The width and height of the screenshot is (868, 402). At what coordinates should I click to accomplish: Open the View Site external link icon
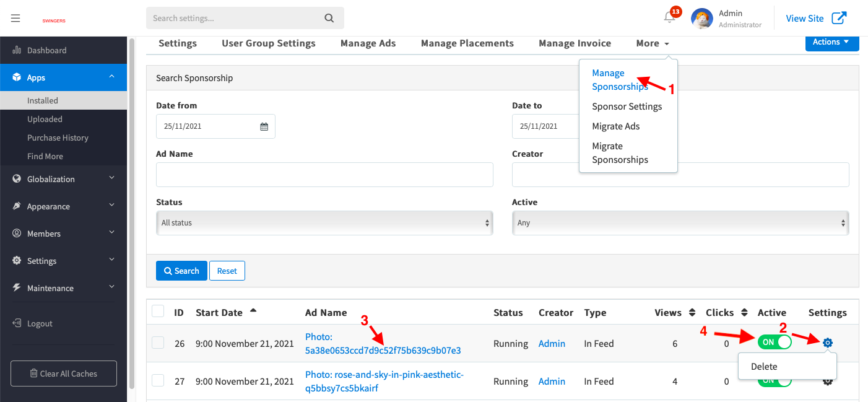[839, 18]
